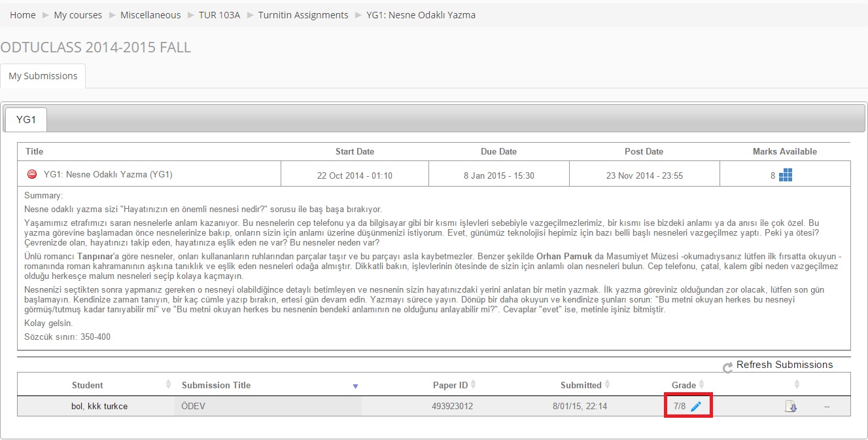Sort by Grade column arrows
The width and height of the screenshot is (868, 440).
click(701, 384)
